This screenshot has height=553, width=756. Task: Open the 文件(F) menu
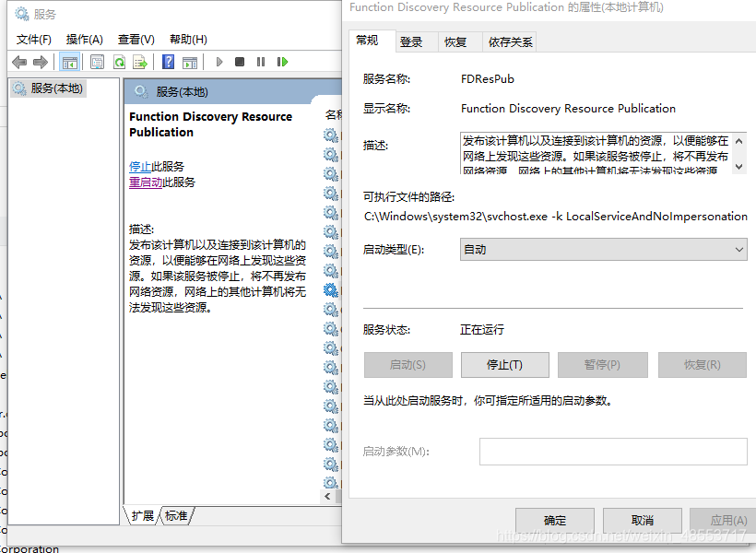[34, 39]
